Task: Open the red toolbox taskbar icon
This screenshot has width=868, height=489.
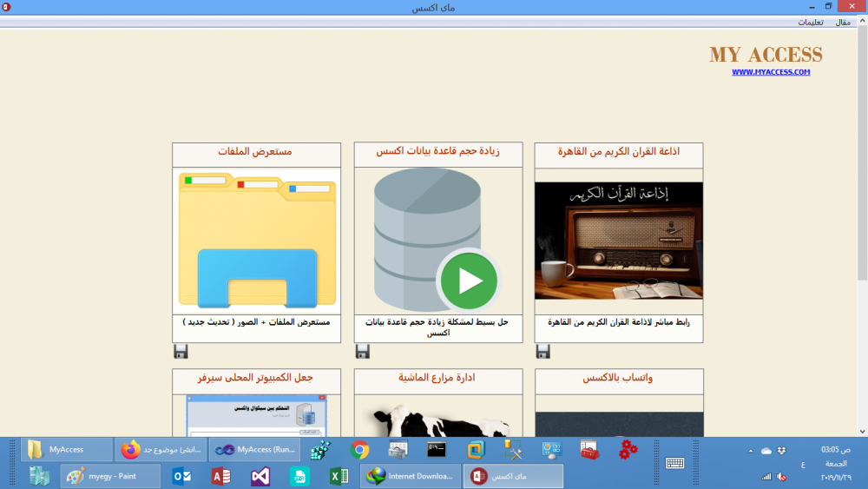Action: point(589,450)
